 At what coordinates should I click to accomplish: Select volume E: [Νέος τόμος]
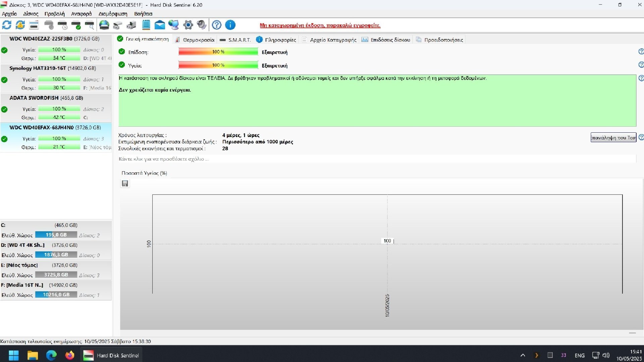pyautogui.click(x=56, y=270)
